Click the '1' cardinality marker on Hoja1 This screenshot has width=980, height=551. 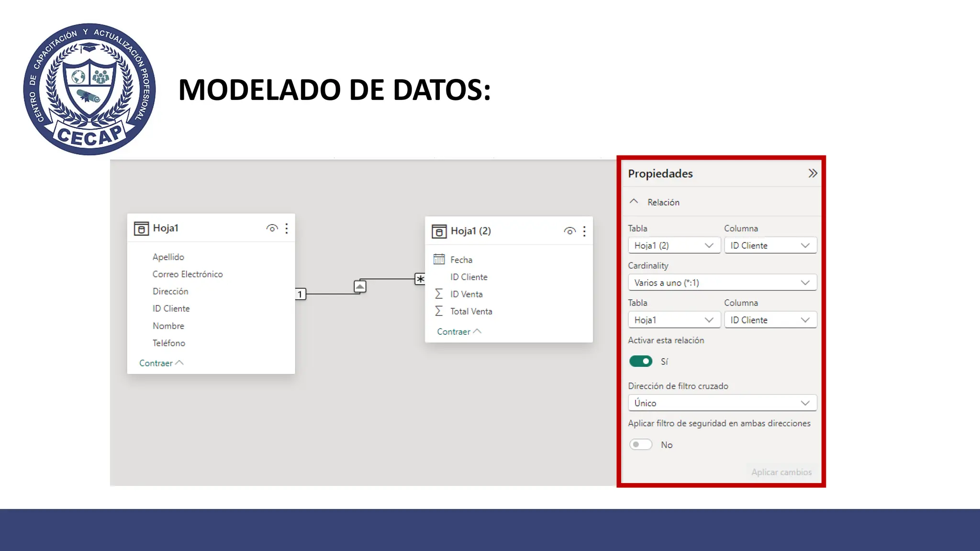pos(301,294)
